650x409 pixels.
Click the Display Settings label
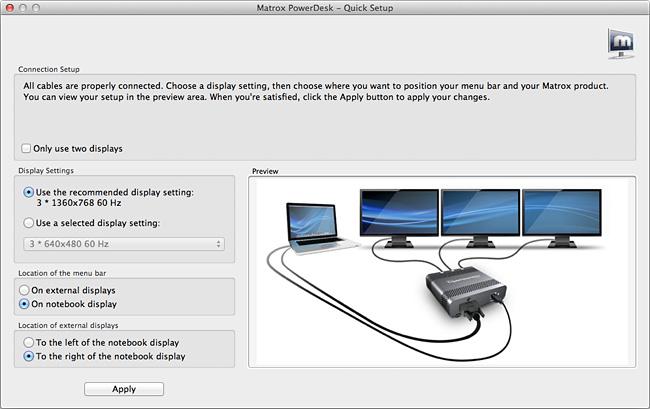(46, 171)
